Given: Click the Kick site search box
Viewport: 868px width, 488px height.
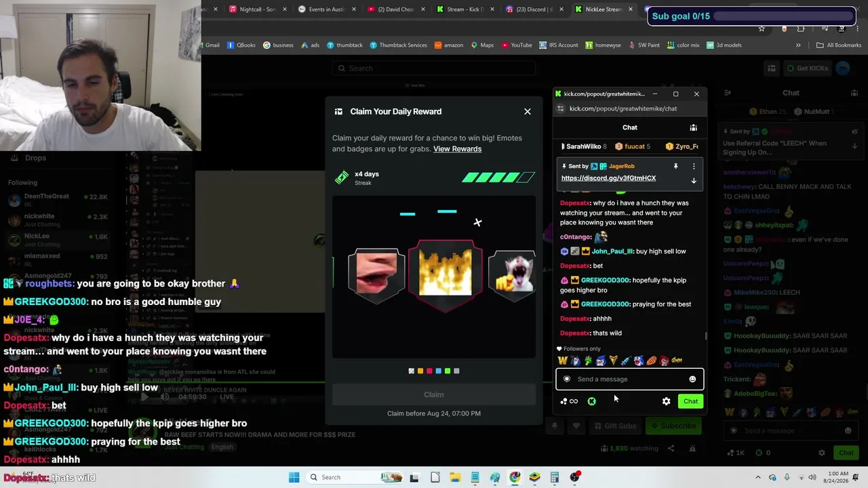Looking at the screenshot, I should tap(434, 68).
